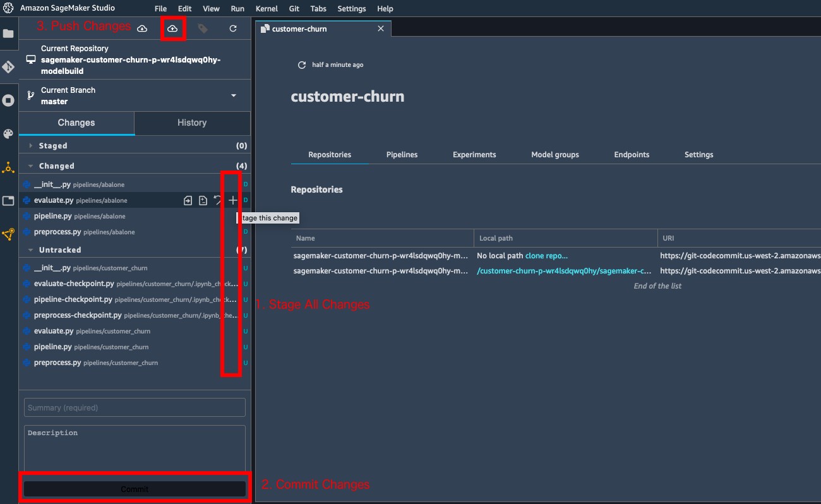Select evaluate-checkpoint.py untracked file
This screenshot has width=821, height=504.
pos(135,284)
